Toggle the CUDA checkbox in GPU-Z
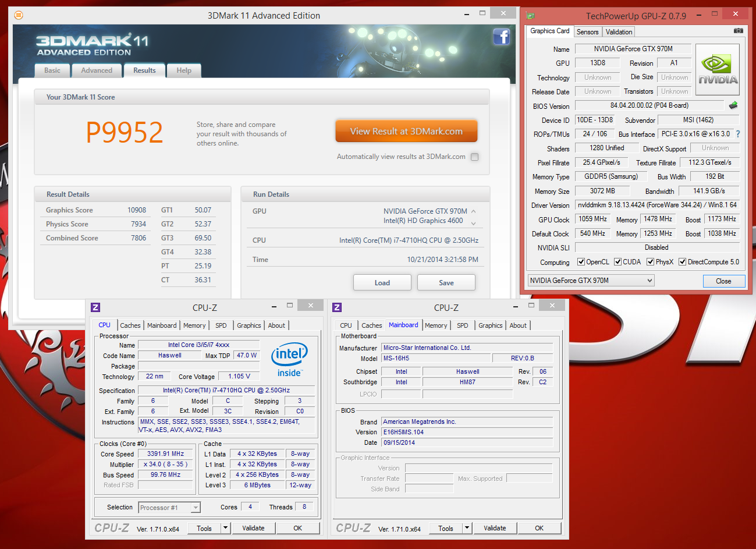The height and width of the screenshot is (549, 756). pyautogui.click(x=617, y=262)
